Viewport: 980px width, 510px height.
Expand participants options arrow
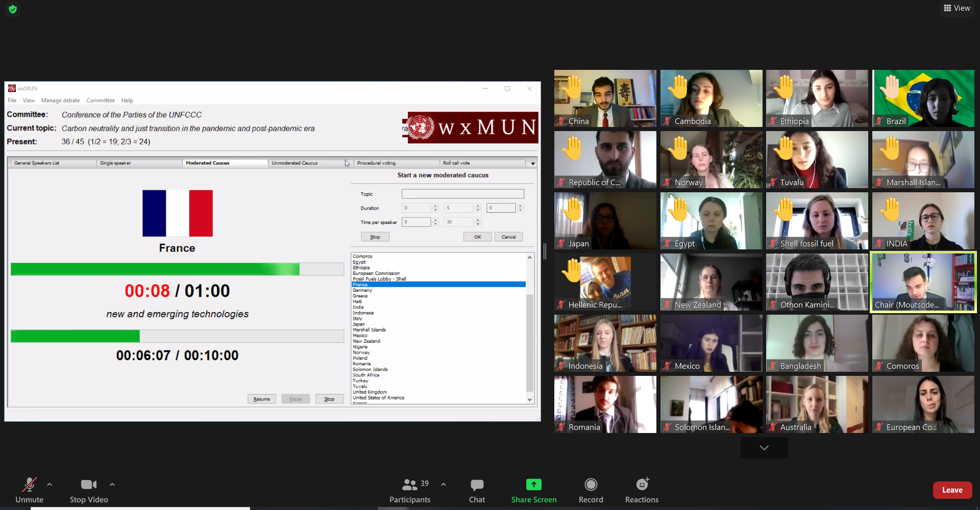coord(444,484)
